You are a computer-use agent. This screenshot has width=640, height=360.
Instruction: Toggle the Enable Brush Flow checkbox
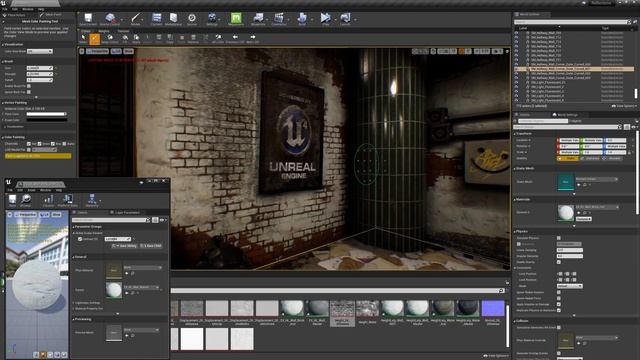click(29, 86)
